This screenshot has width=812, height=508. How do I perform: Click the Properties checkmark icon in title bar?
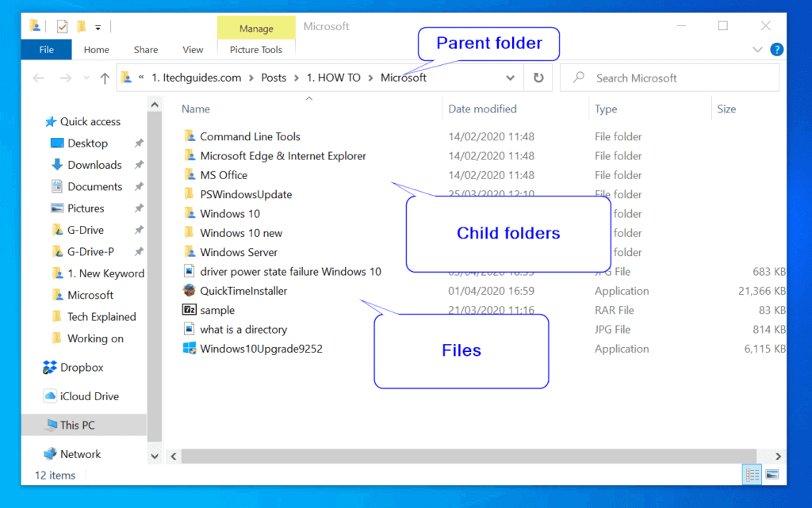coord(62,26)
